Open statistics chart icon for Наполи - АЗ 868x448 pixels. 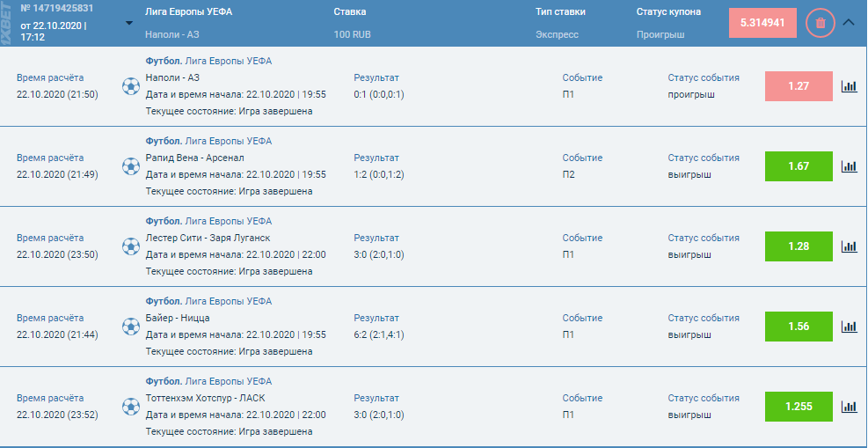849,86
